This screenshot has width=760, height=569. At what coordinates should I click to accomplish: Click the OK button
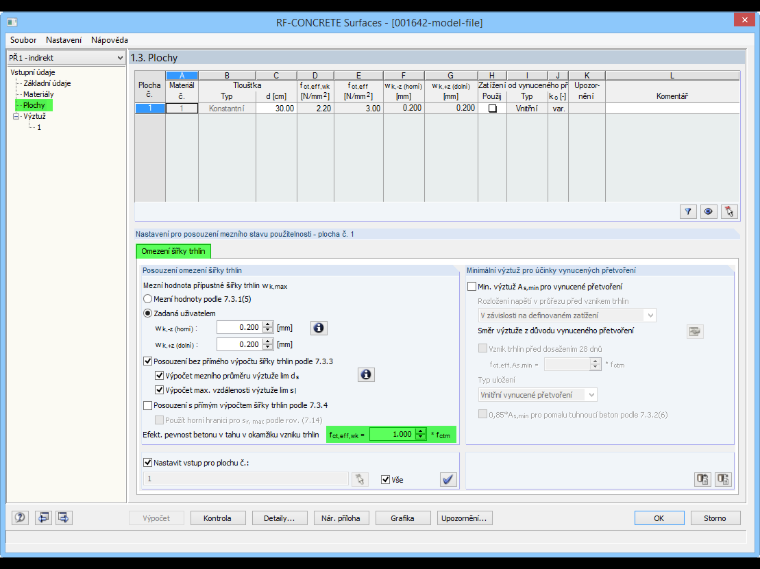(x=659, y=518)
